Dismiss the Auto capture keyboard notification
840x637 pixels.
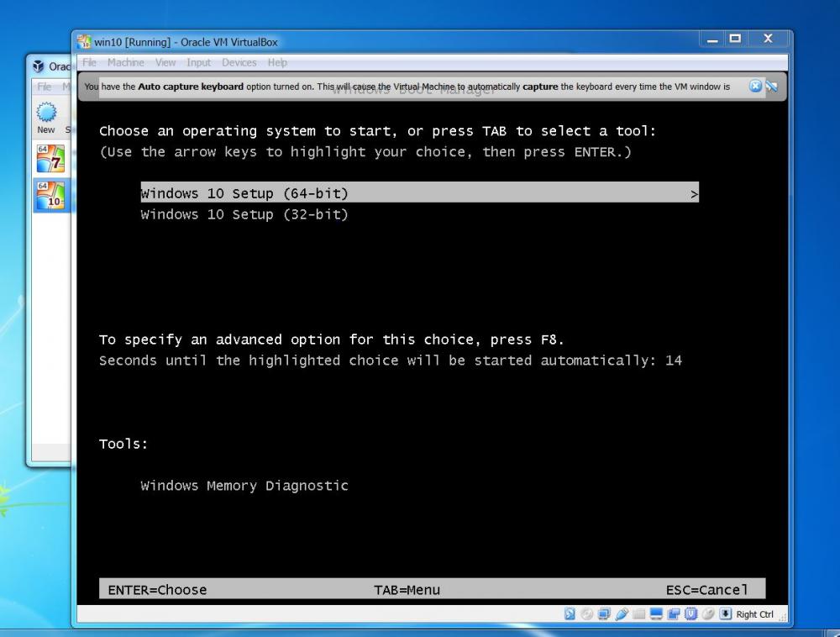pos(755,87)
